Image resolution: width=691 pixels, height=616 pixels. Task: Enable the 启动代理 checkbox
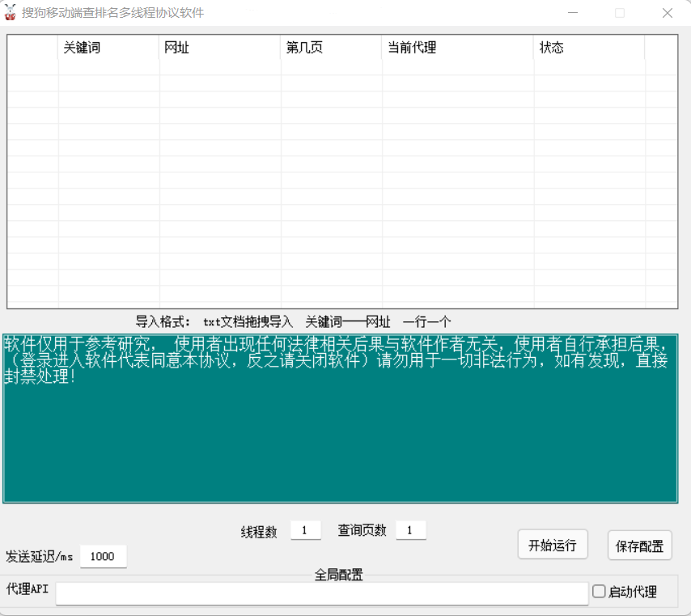click(599, 592)
